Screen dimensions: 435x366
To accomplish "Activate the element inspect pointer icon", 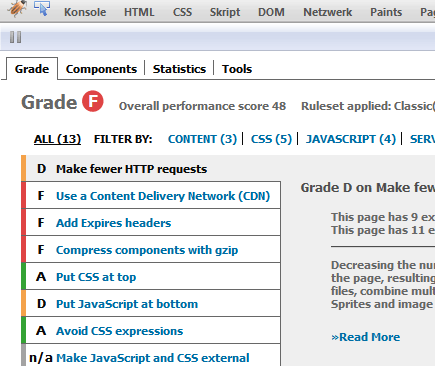I will 42,8.
